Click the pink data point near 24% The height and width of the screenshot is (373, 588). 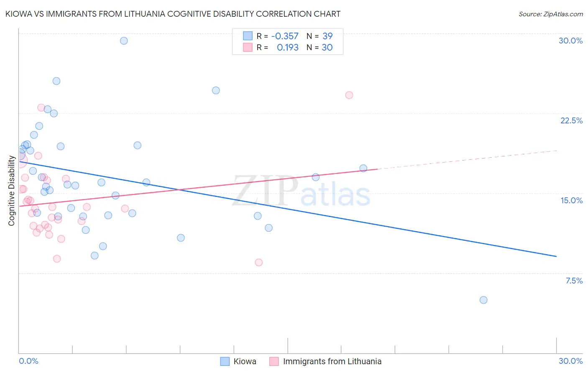point(349,95)
